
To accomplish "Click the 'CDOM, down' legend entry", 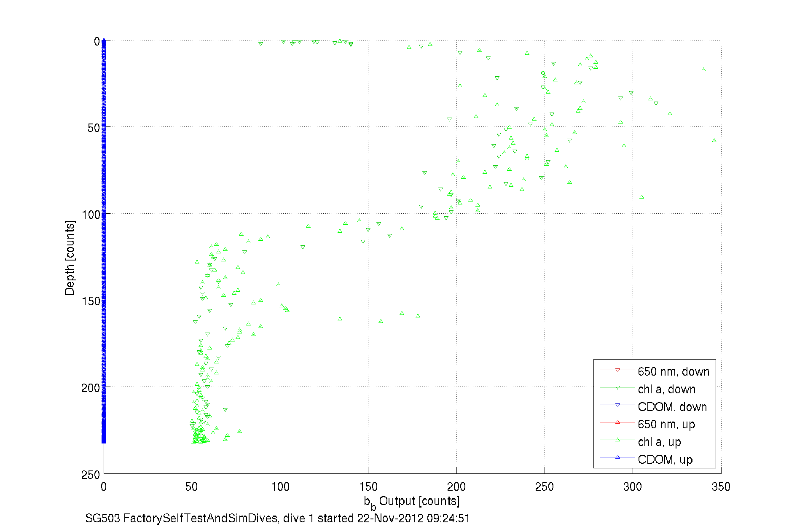I will 653,407.
